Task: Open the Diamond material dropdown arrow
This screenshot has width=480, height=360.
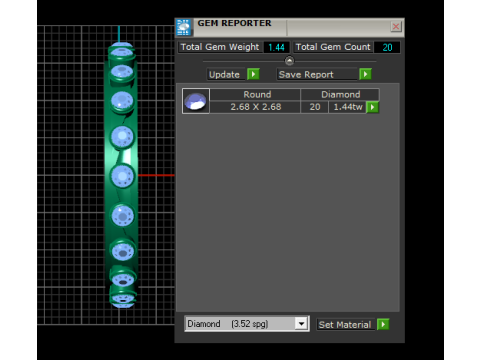Action: click(x=301, y=324)
